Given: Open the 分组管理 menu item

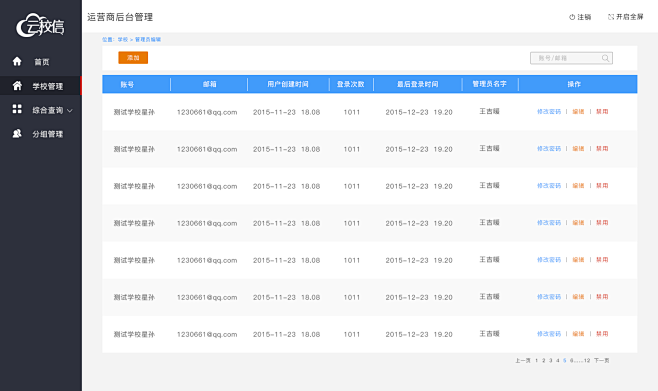Looking at the screenshot, I should click(48, 134).
